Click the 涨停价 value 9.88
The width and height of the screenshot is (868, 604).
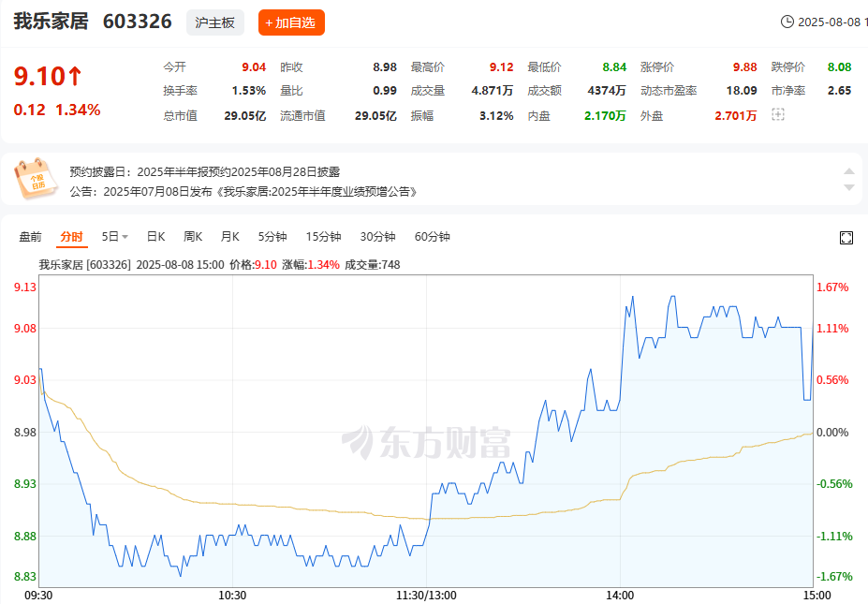pyautogui.click(x=745, y=67)
